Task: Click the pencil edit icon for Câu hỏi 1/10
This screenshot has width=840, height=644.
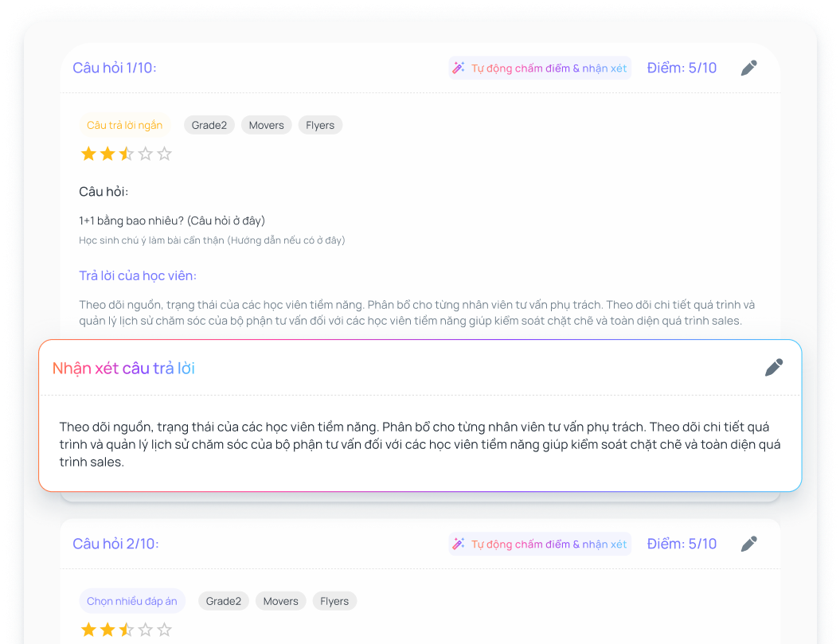Action: coord(748,68)
